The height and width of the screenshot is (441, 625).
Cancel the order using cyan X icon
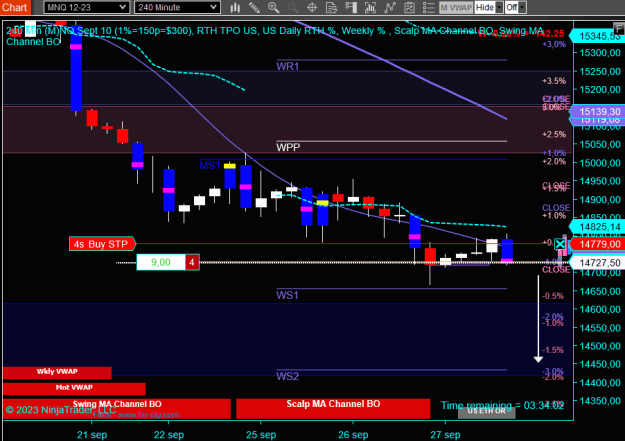pos(560,244)
